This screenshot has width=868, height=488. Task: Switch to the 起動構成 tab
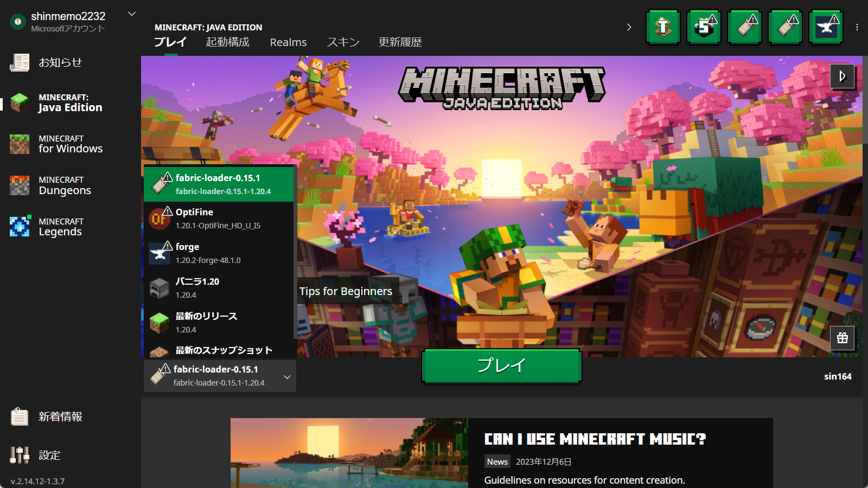pos(227,42)
